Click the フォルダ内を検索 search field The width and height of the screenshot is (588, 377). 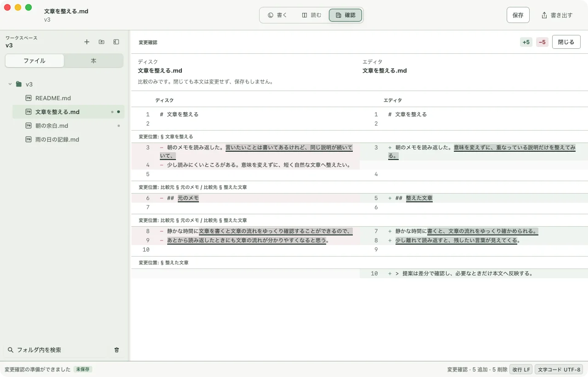click(x=55, y=350)
